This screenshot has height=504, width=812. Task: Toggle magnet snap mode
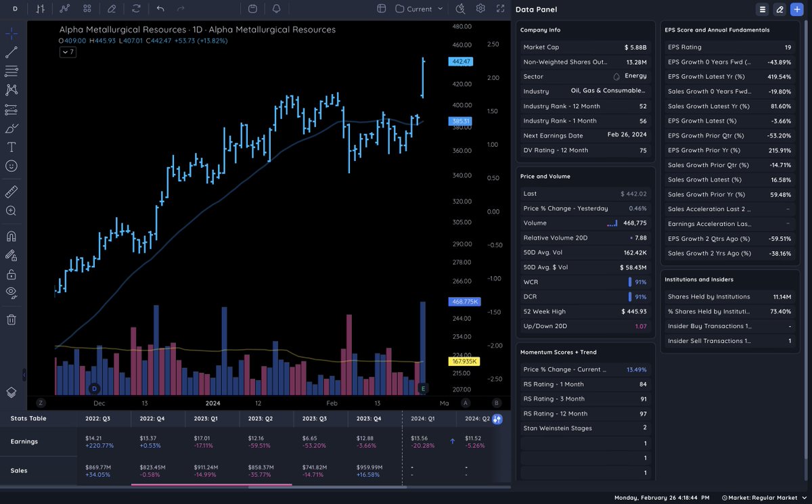pos(12,237)
